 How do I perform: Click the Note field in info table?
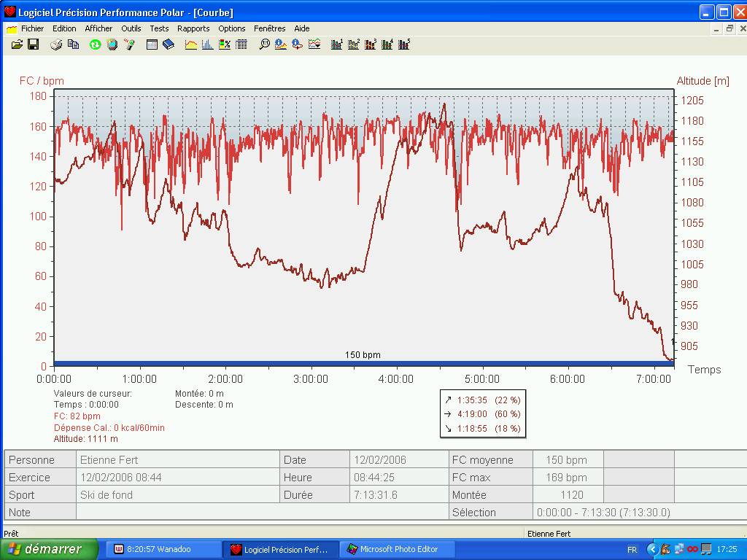[x=263, y=513]
